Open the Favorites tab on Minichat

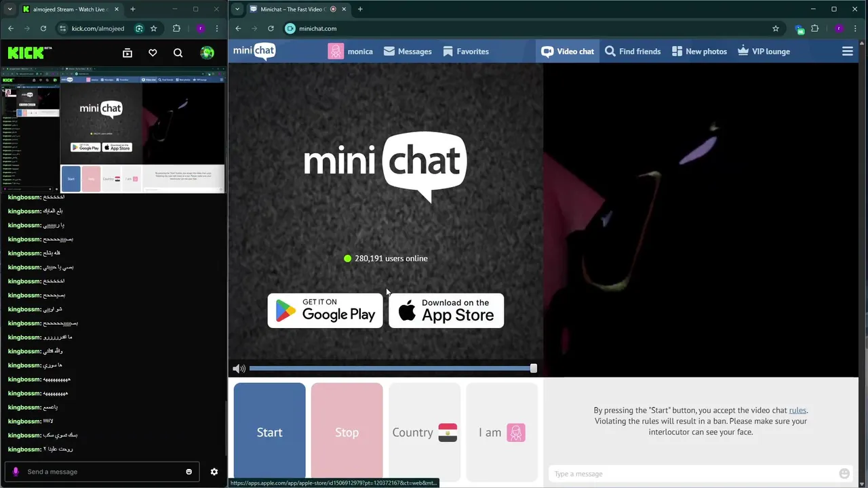466,52
